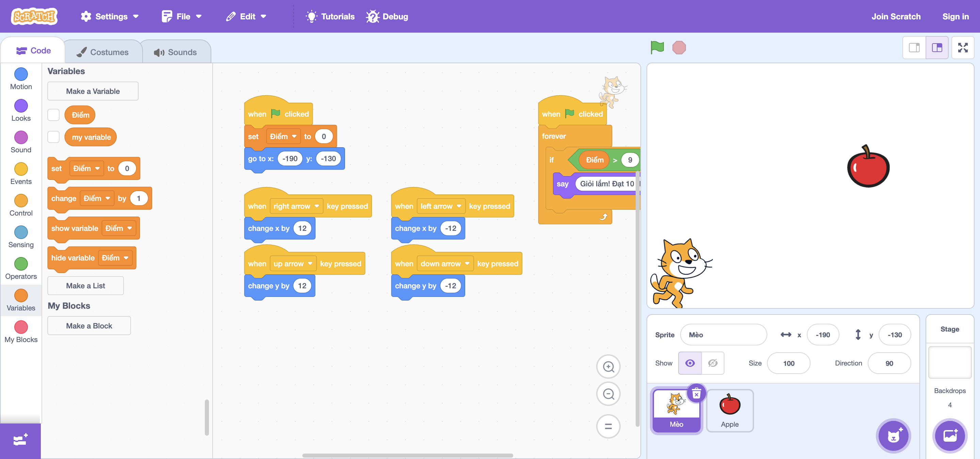Open the down arrow key dropdown
The image size is (980, 459).
[445, 263]
